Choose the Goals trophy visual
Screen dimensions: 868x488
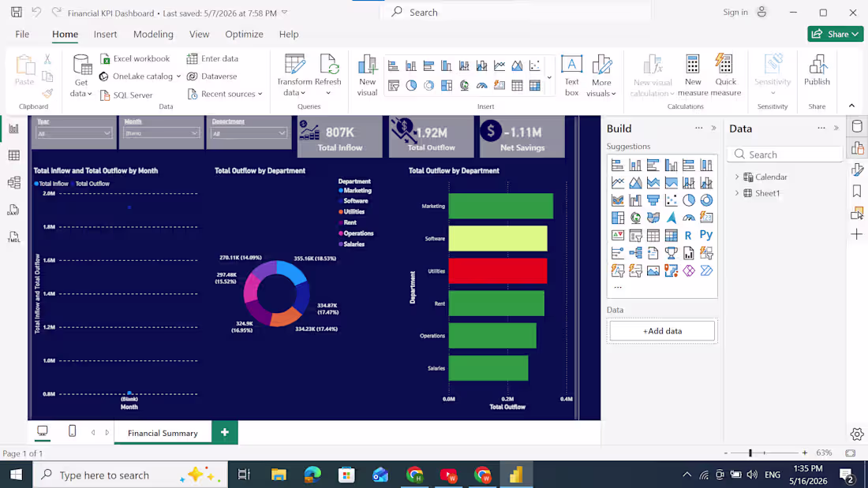(x=671, y=253)
